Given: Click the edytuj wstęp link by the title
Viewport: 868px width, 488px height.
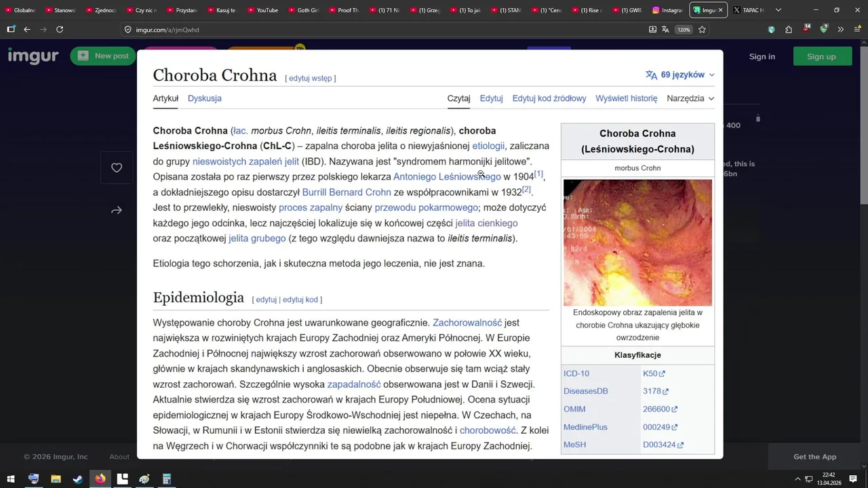Looking at the screenshot, I should 311,78.
